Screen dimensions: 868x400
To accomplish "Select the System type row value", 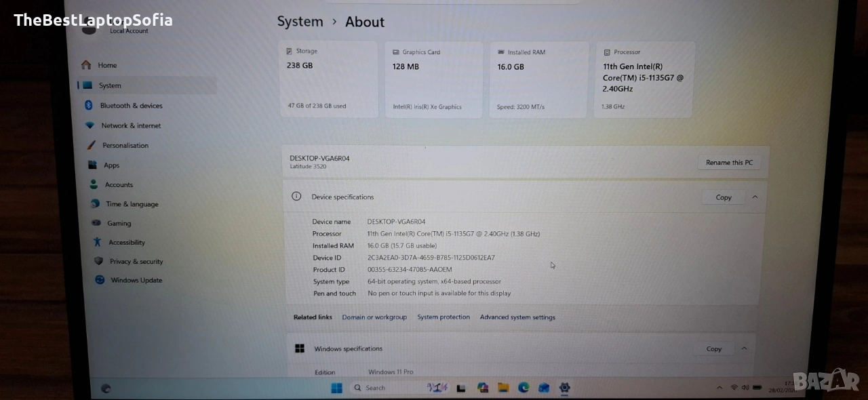I will tap(434, 281).
